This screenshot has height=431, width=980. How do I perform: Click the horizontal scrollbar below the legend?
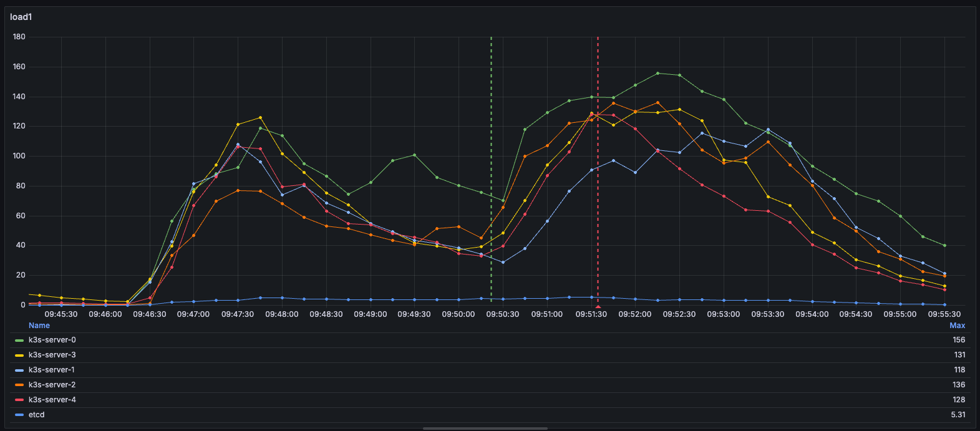(x=485, y=429)
